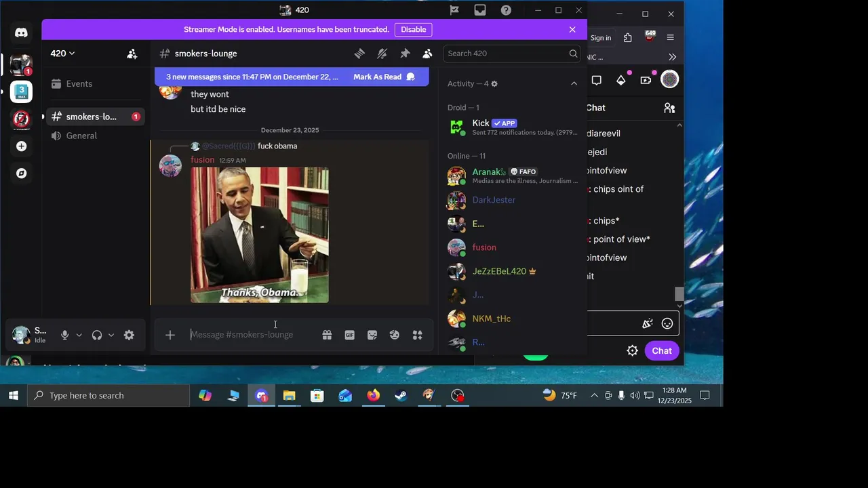Add a server with the plus icon
This screenshot has height=488, width=868.
(x=21, y=146)
